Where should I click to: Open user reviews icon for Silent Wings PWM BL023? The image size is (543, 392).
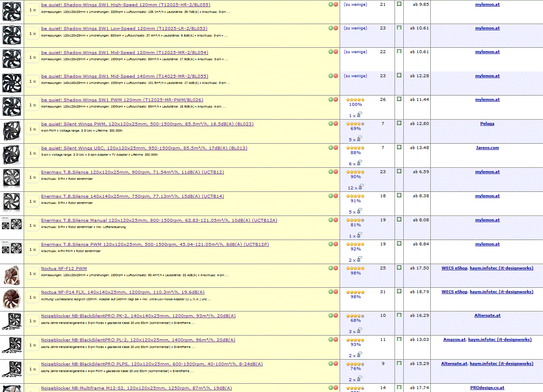pos(359,139)
